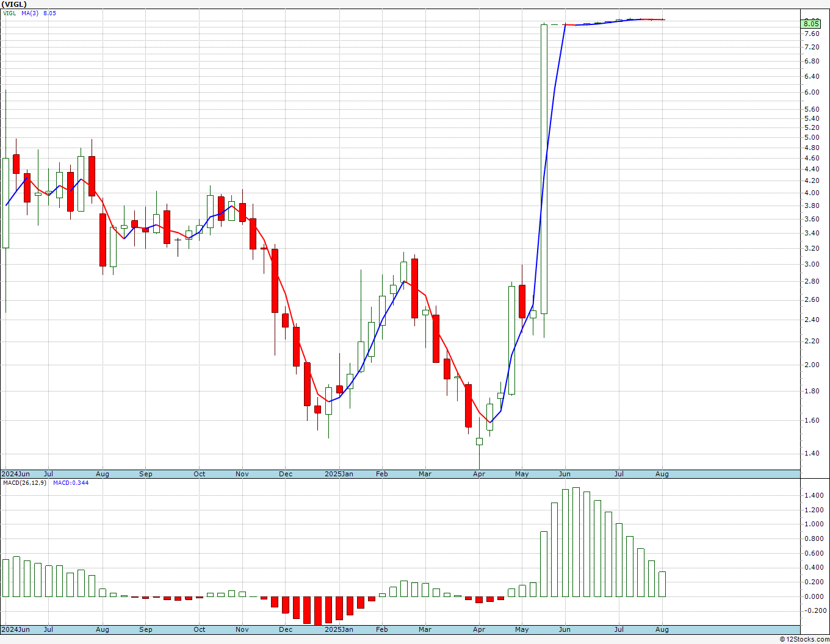Click the MA(3) indicator label

point(30,13)
